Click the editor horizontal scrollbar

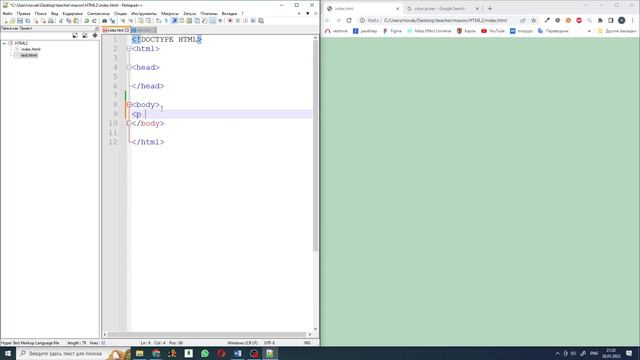[206, 334]
